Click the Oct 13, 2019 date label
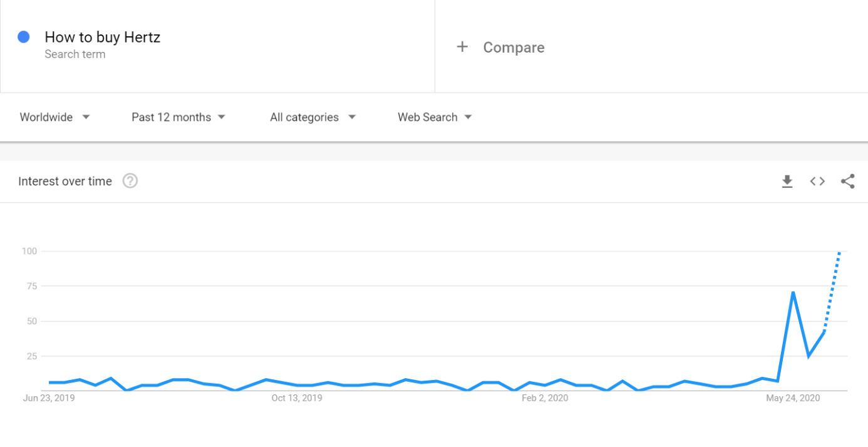 point(297,398)
